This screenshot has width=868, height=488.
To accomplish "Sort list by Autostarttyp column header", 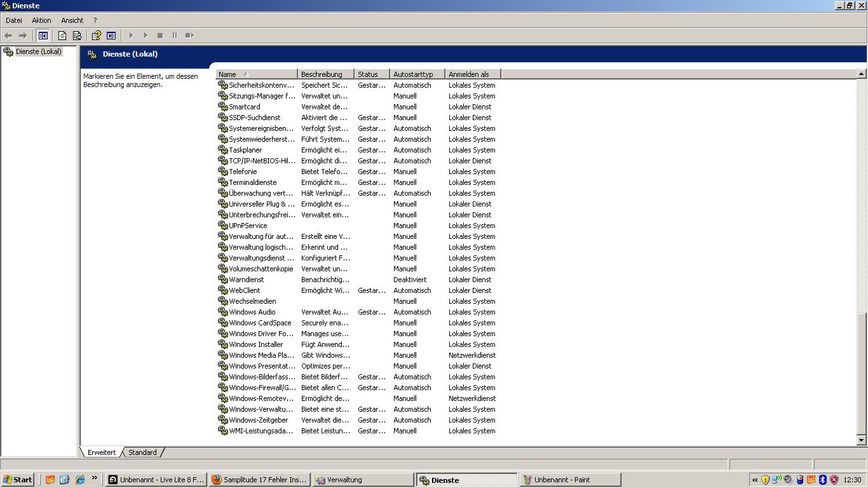I will 417,74.
